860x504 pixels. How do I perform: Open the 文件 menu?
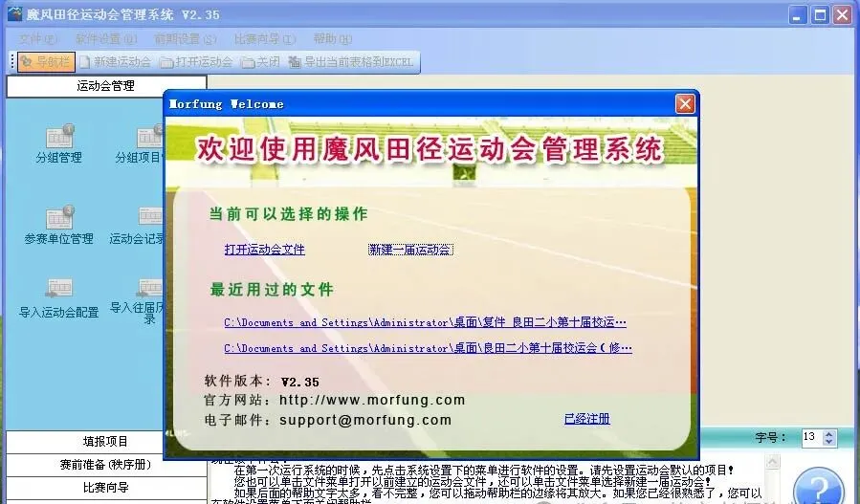pyautogui.click(x=38, y=39)
